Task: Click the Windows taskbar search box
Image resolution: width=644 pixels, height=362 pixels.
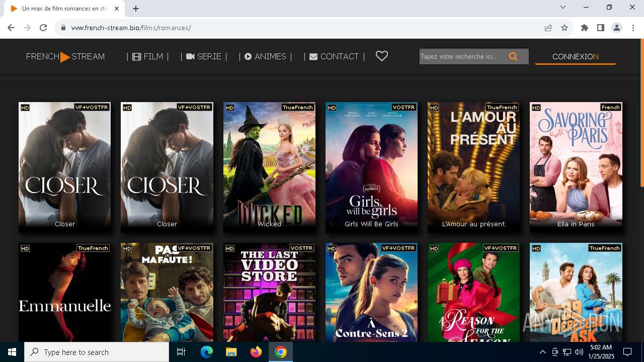Action: tap(97, 352)
